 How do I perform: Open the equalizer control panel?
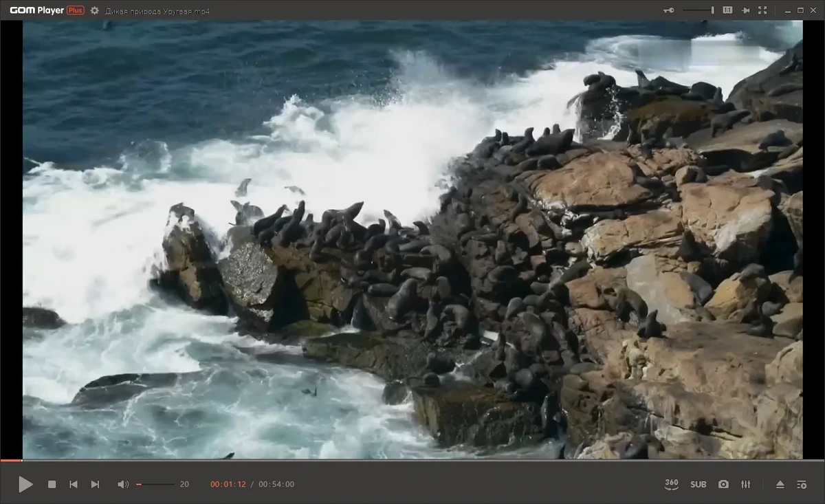coord(745,484)
